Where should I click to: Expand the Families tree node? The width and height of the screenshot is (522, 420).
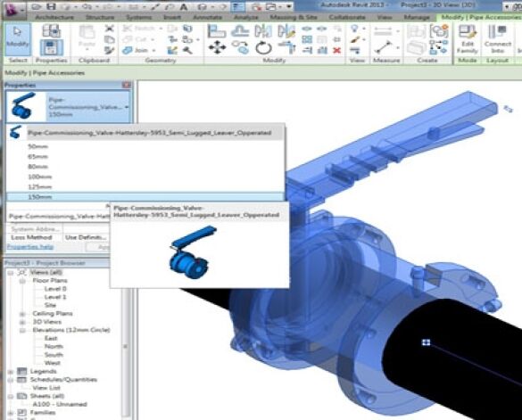pos(11,413)
